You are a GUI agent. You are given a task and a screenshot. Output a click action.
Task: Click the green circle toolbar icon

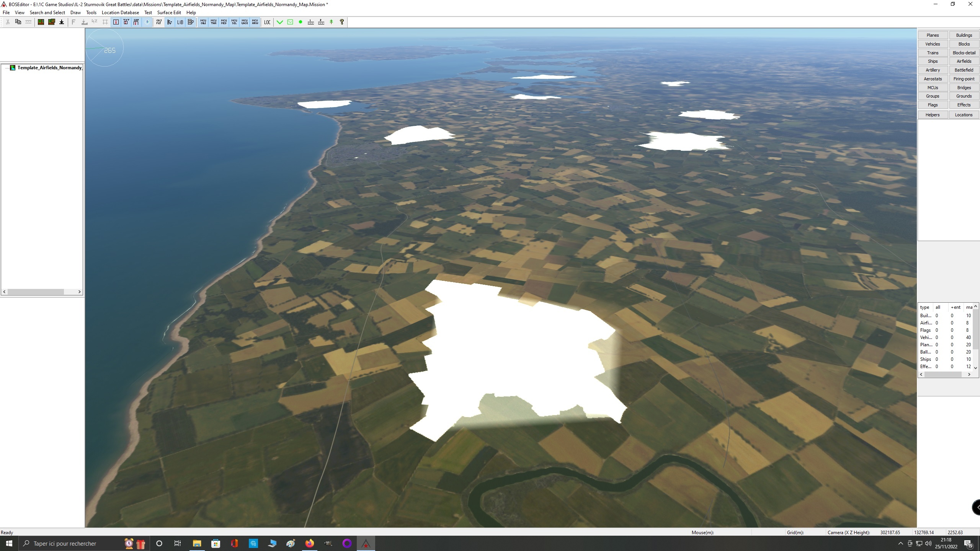pos(301,22)
